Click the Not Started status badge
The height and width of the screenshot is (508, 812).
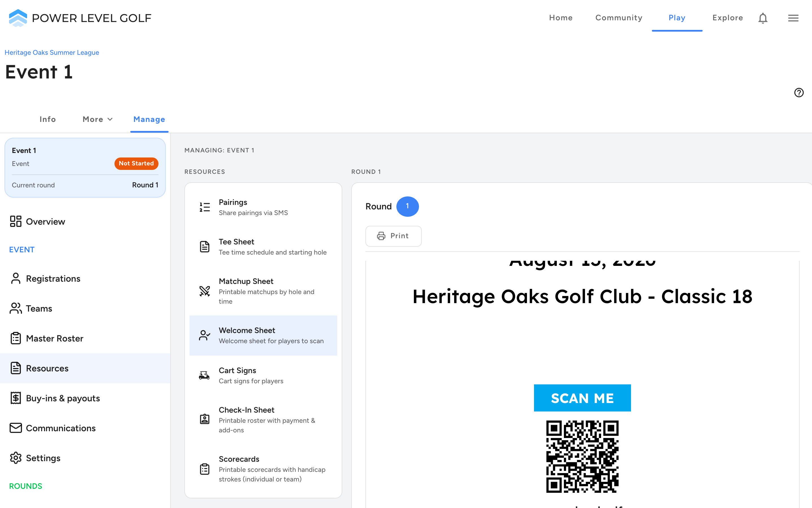(x=136, y=163)
